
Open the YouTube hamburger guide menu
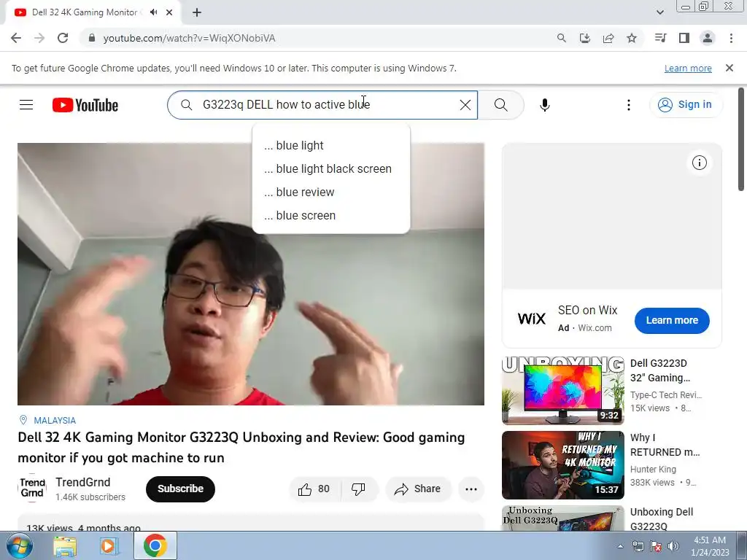26,105
